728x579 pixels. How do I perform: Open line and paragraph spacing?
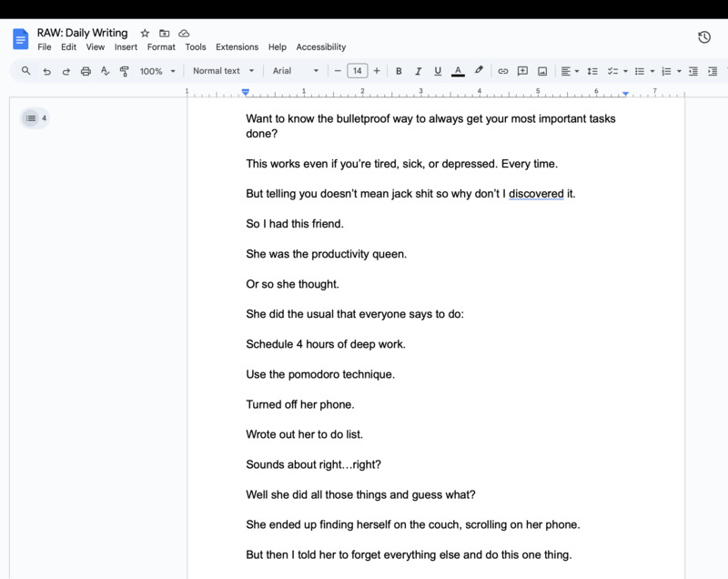[x=592, y=71]
